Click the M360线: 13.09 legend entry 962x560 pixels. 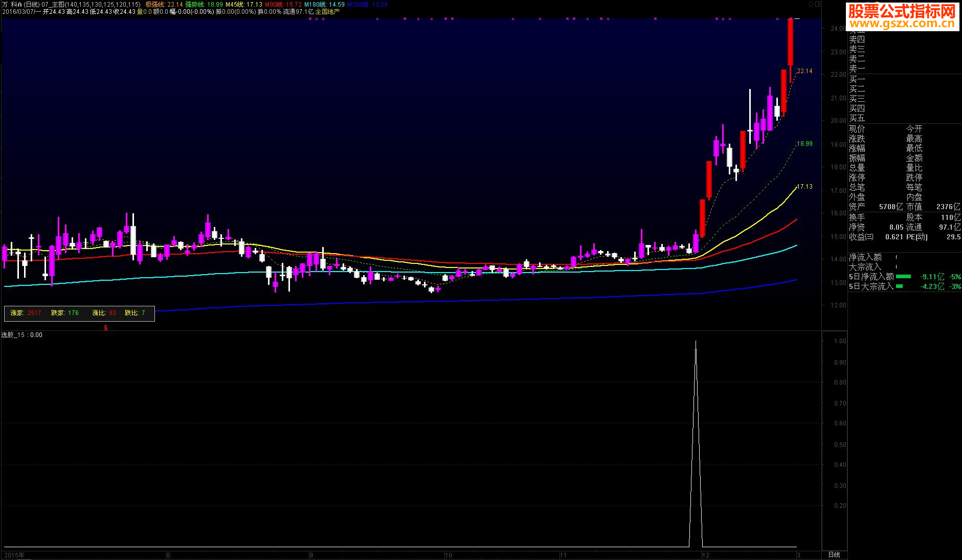[367, 5]
